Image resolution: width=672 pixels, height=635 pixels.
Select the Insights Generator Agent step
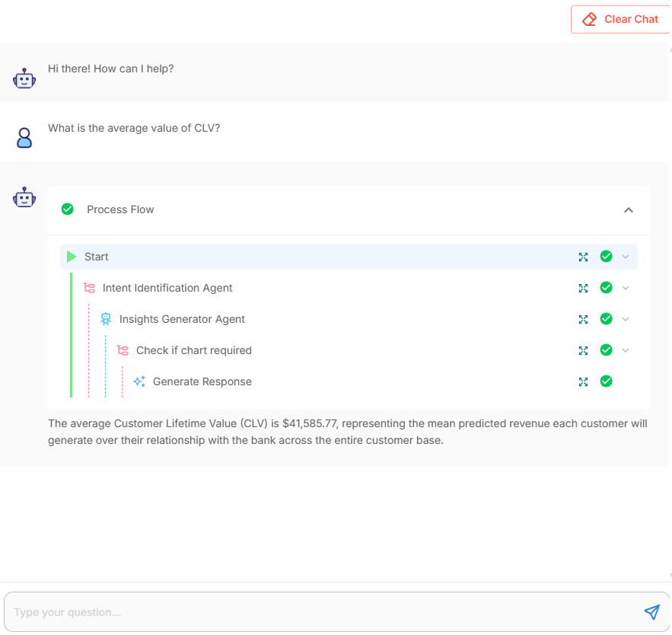pos(183,319)
